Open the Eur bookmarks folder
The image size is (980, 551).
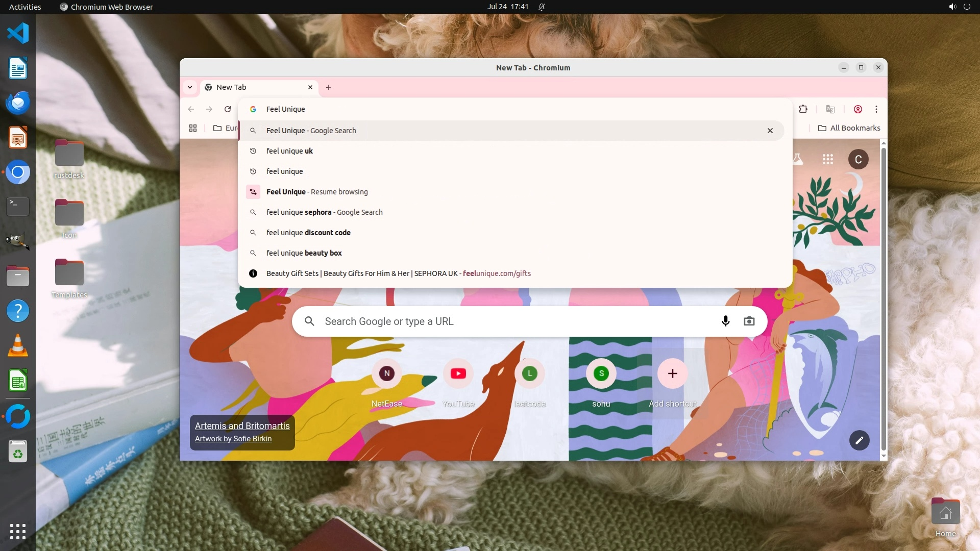225,128
